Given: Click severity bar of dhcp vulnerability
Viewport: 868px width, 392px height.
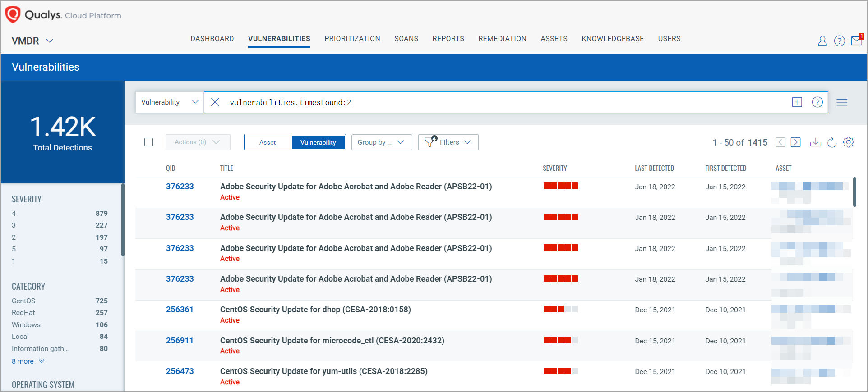Looking at the screenshot, I should 561,309.
